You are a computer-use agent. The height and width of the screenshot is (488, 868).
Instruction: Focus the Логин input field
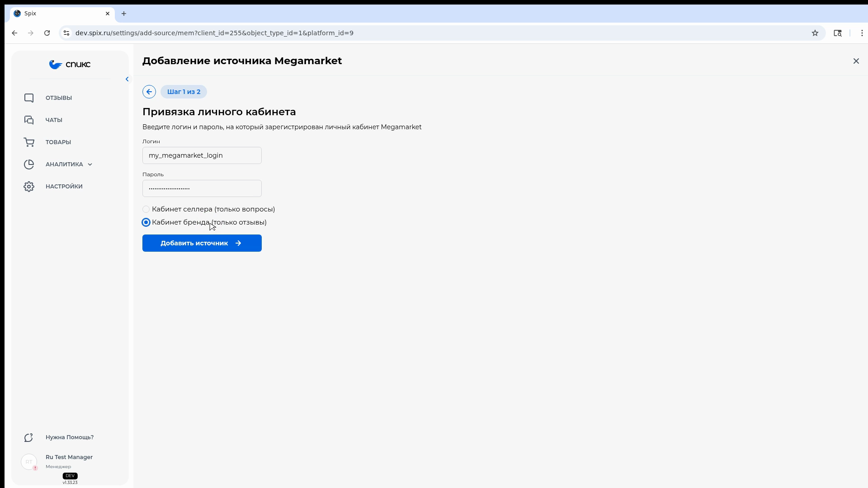(x=202, y=155)
